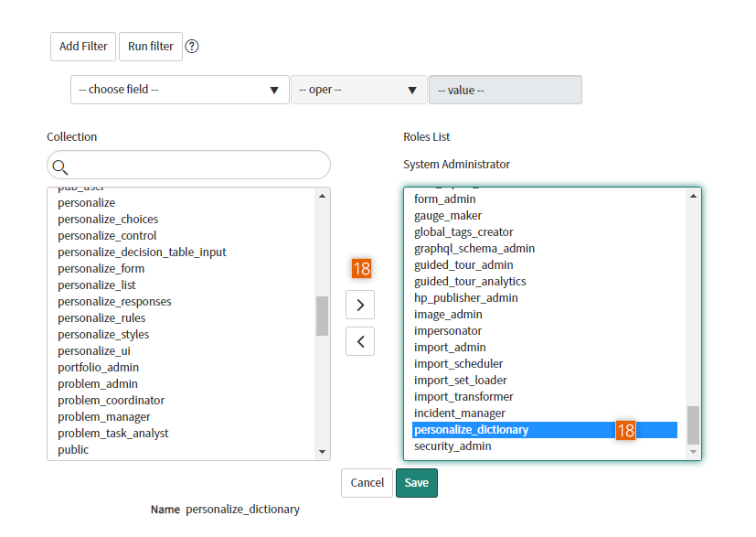Select impersonator in Roles List
This screenshot has height=537, width=756.
[447, 331]
